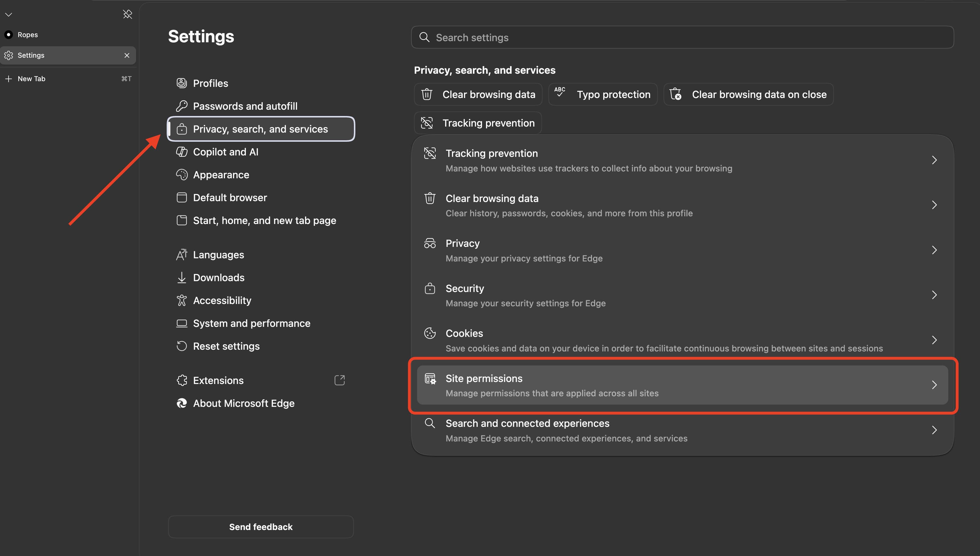Click the Ropes tab favicon
The width and height of the screenshot is (980, 556).
pyautogui.click(x=8, y=34)
